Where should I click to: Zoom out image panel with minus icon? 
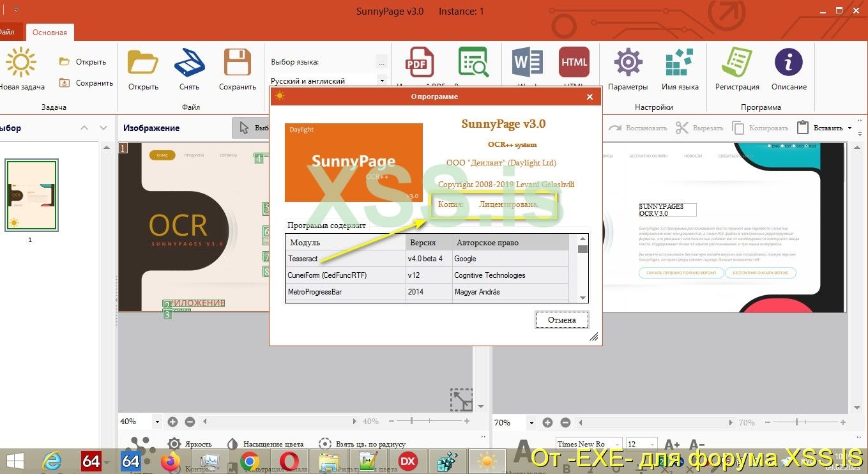point(190,422)
